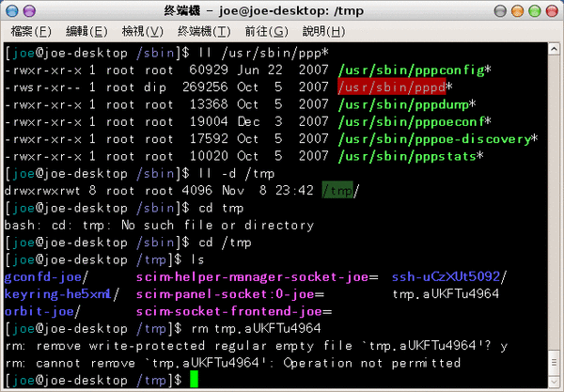Click the /usr/sbin/pppdump file name
The image size is (564, 392).
[403, 104]
